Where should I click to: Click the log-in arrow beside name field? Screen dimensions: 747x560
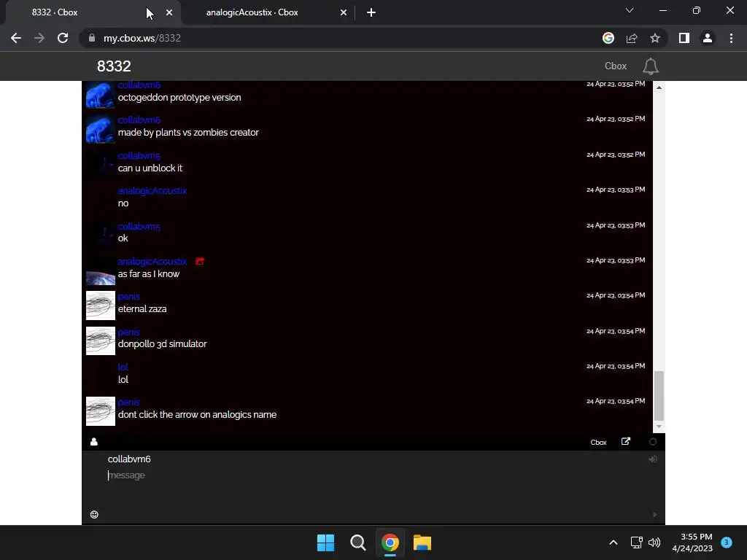click(x=653, y=459)
